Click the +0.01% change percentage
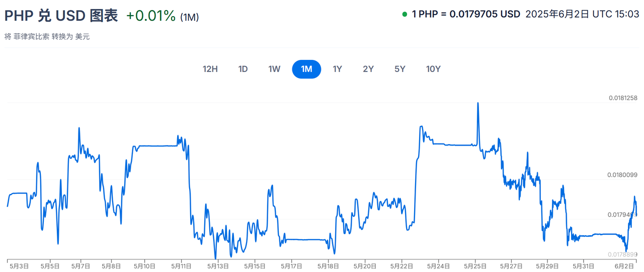Screen dimensions: 644x272 [150, 16]
